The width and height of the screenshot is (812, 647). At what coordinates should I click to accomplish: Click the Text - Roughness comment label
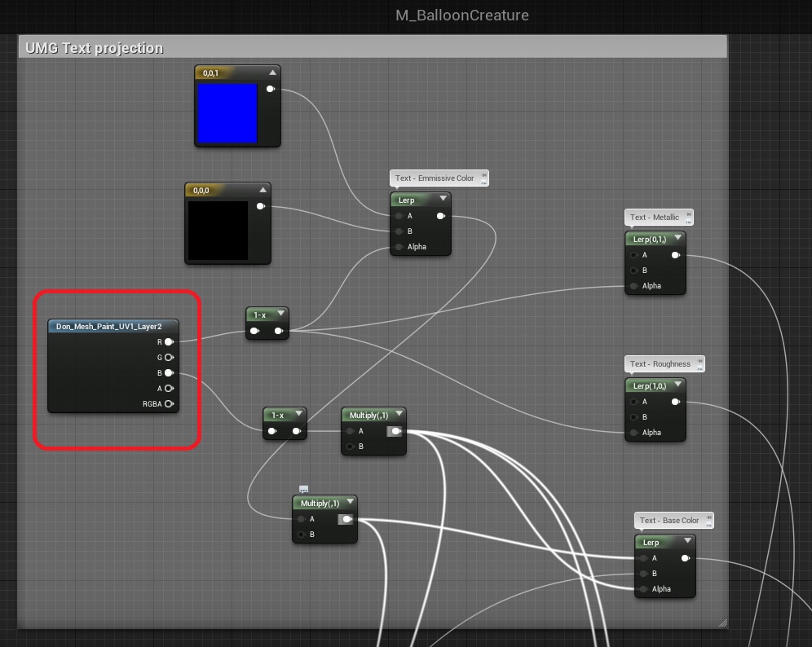660,364
